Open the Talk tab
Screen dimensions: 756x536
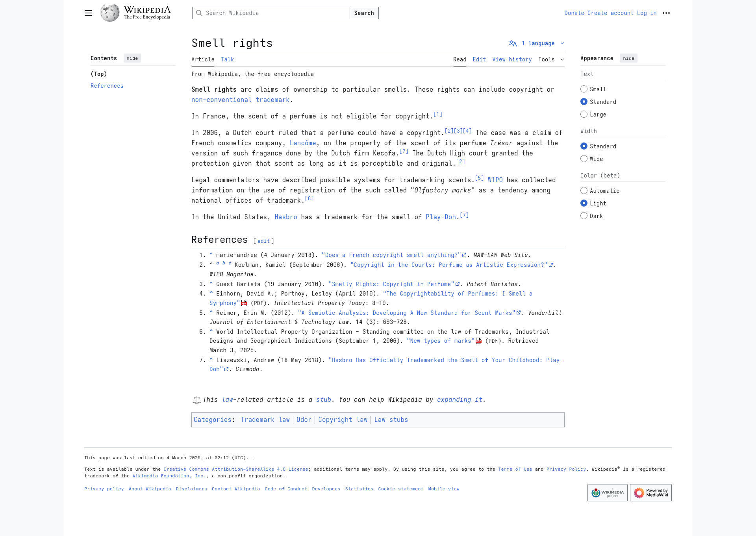[x=227, y=59]
